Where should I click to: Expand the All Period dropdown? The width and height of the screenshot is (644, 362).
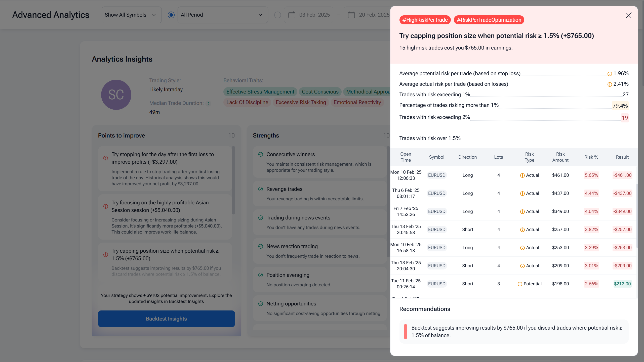[223, 15]
